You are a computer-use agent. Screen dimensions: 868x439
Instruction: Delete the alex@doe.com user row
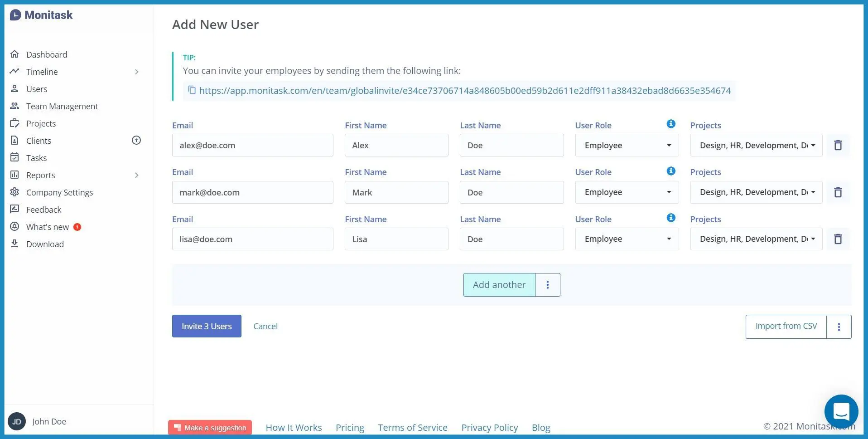[x=838, y=146]
